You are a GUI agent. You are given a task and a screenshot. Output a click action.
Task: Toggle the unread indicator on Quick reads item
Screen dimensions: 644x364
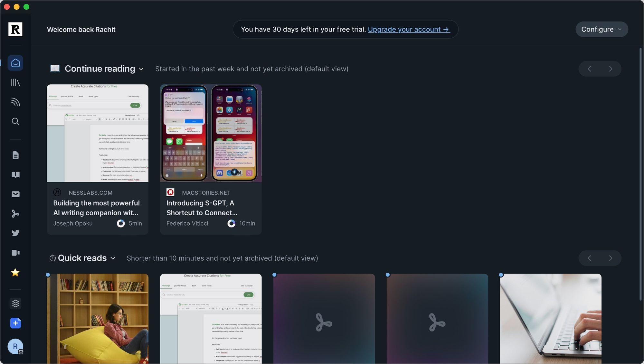point(48,275)
